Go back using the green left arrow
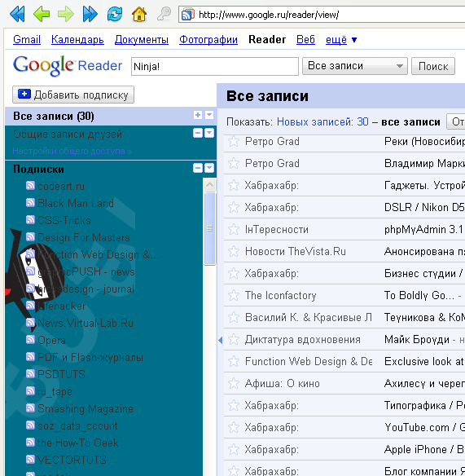 tap(42, 14)
